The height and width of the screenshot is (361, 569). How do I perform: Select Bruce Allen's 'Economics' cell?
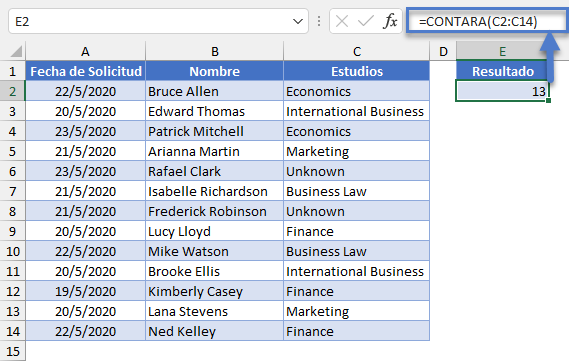pos(357,91)
